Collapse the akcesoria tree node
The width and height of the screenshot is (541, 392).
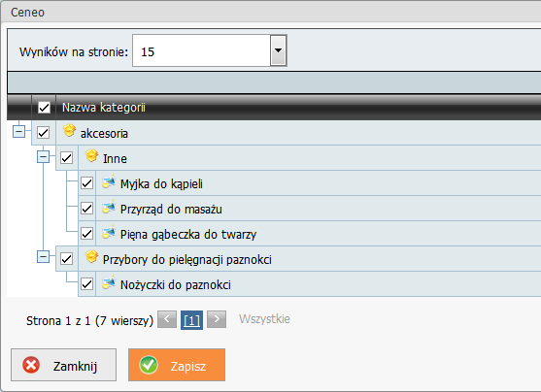tap(18, 131)
